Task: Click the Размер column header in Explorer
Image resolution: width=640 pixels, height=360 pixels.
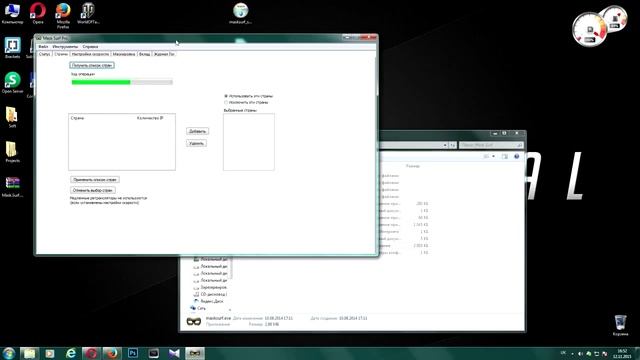Action: [x=413, y=166]
